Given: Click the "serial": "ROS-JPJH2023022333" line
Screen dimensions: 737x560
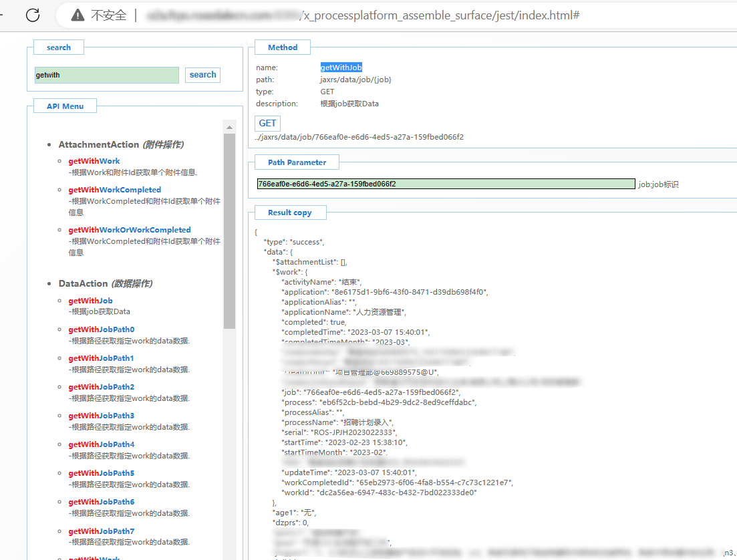Looking at the screenshot, I should tap(339, 432).
